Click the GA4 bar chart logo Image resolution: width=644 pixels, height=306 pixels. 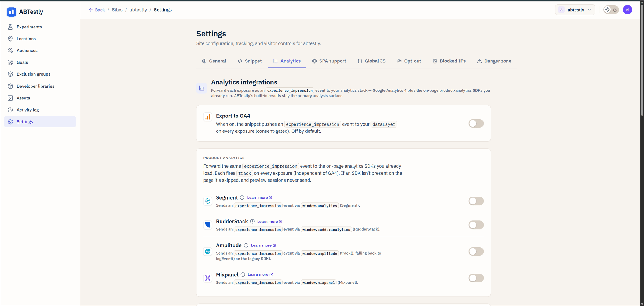pos(208,117)
